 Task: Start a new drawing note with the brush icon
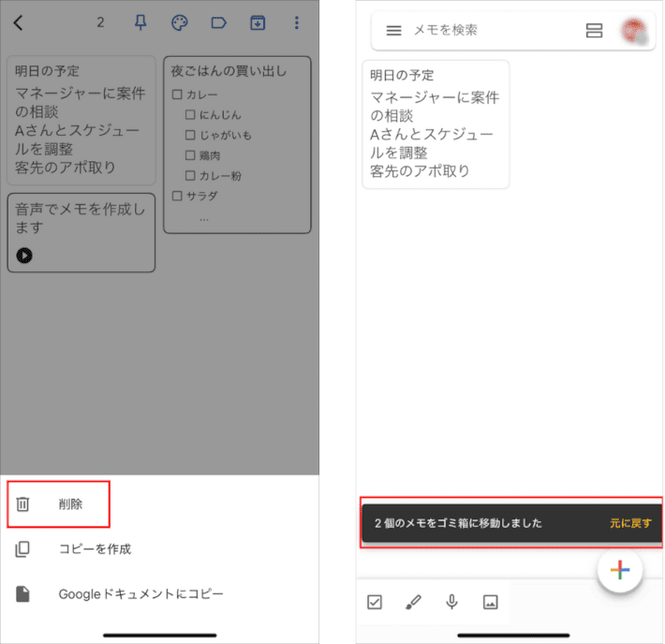click(x=413, y=602)
